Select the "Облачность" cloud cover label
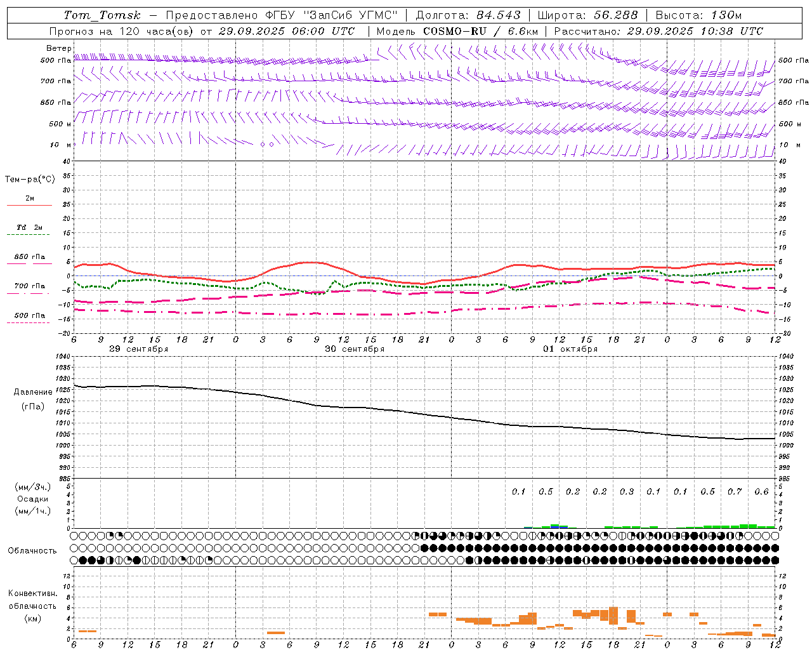This screenshot has height=650, width=812. [32, 551]
